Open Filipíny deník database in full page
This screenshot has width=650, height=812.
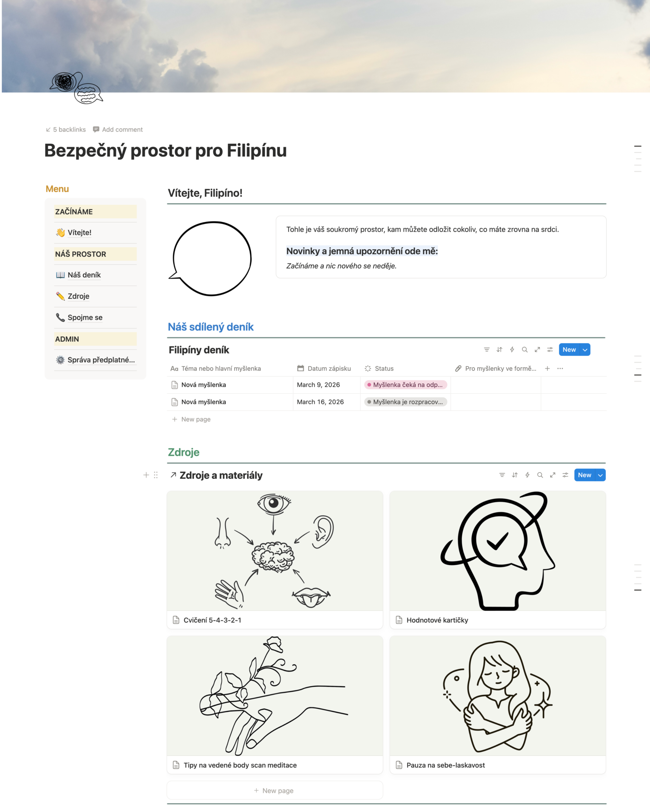tap(537, 350)
